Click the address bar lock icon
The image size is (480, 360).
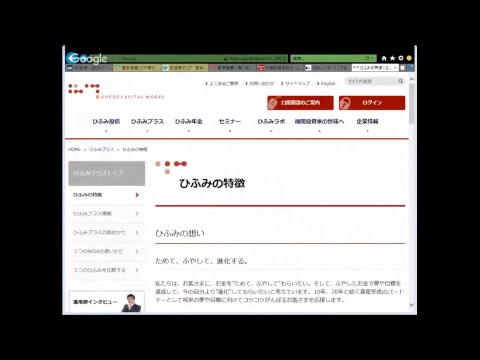pos(226,59)
